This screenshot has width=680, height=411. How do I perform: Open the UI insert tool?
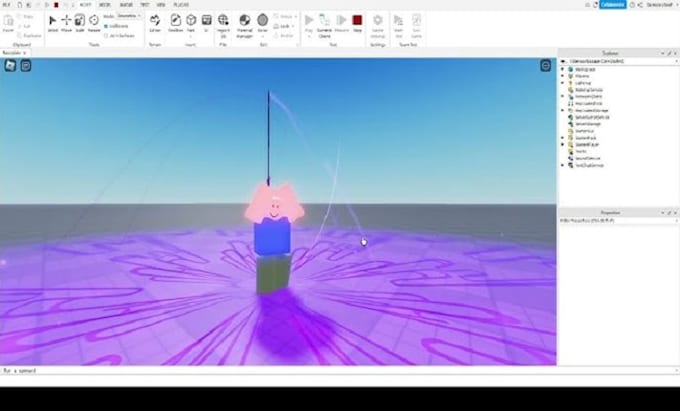click(x=206, y=23)
